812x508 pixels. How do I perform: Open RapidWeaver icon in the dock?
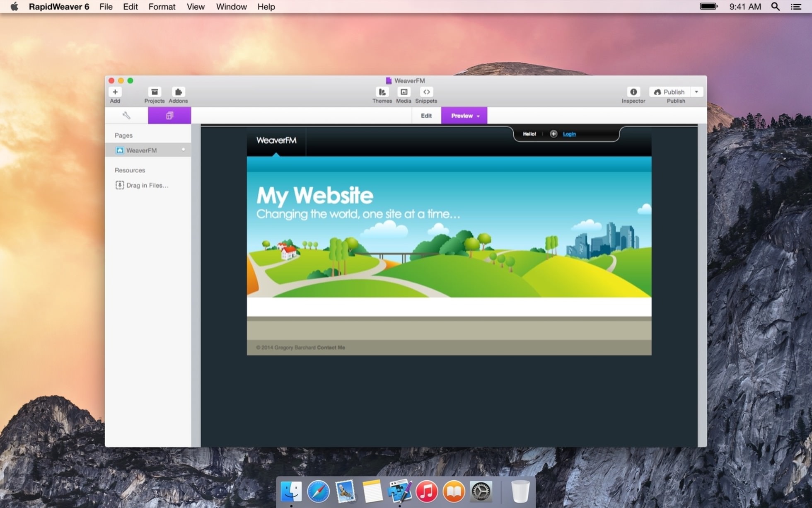[x=399, y=491]
